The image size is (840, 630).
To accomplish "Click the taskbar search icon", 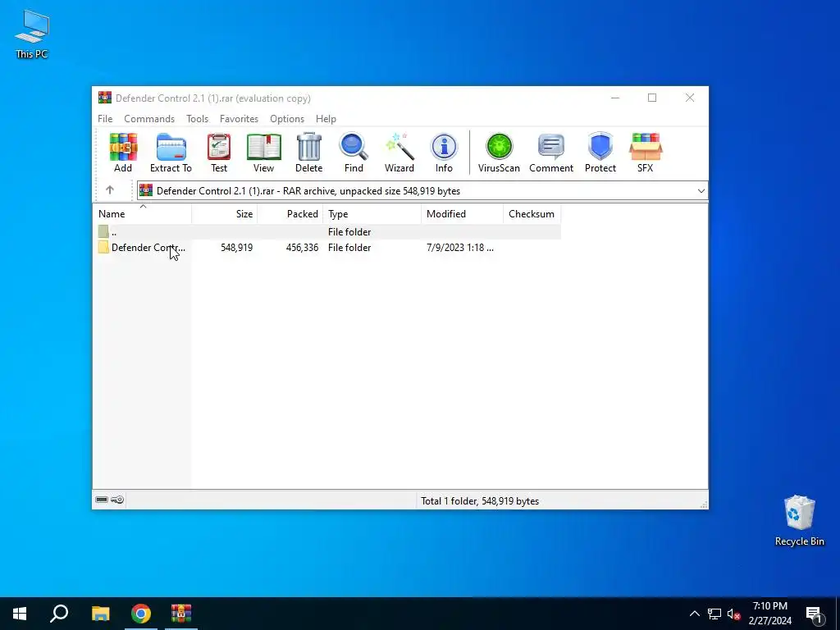I will coord(59,614).
